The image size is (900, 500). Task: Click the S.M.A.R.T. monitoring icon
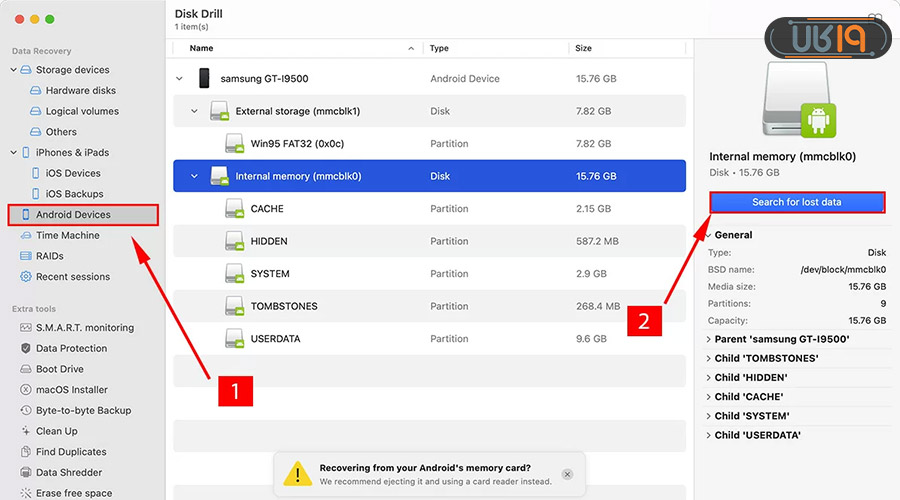point(26,328)
